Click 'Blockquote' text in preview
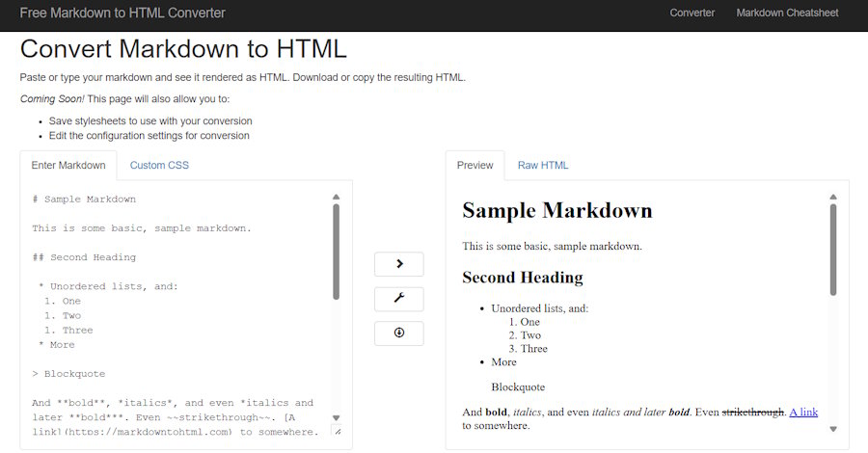This screenshot has width=868, height=453. [x=518, y=387]
